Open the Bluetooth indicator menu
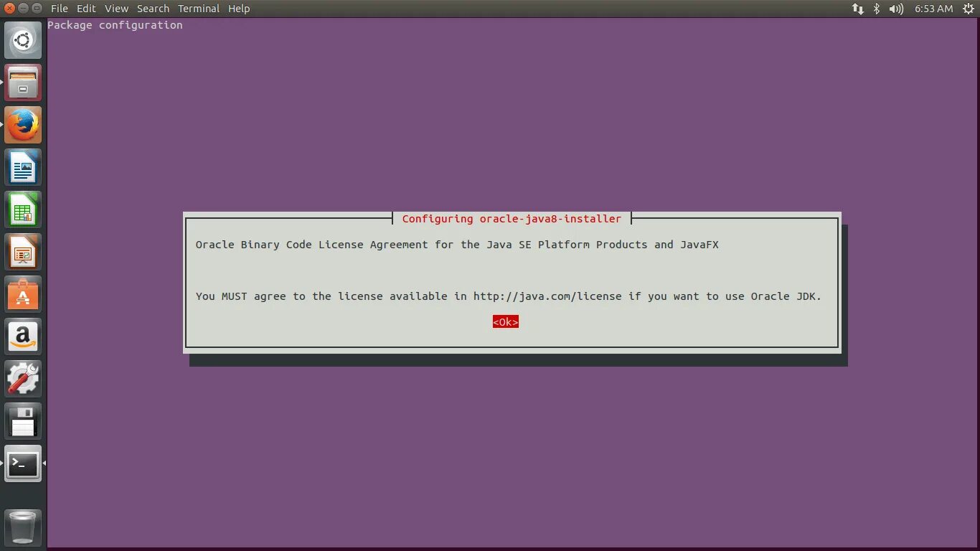The width and height of the screenshot is (980, 551). [877, 9]
